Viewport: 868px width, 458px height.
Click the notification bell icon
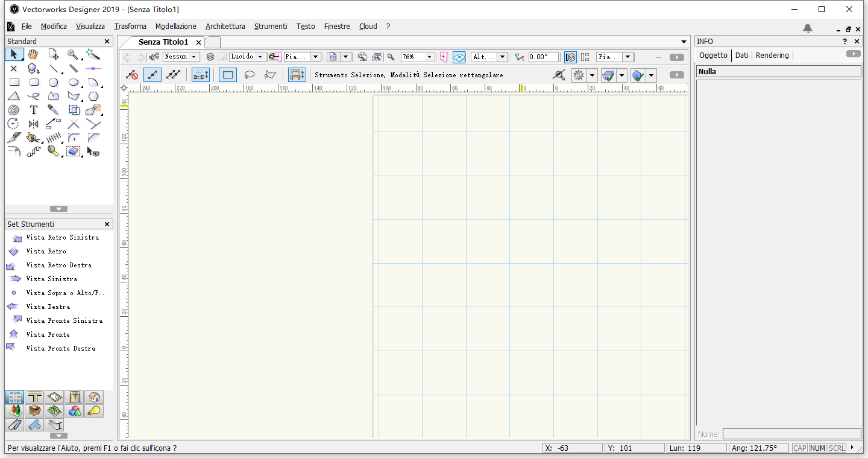pyautogui.click(x=808, y=28)
